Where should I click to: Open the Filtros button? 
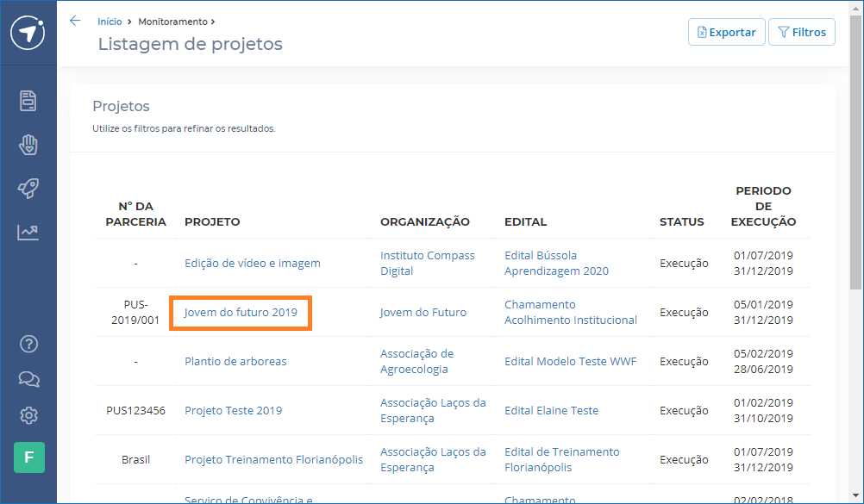tap(802, 32)
